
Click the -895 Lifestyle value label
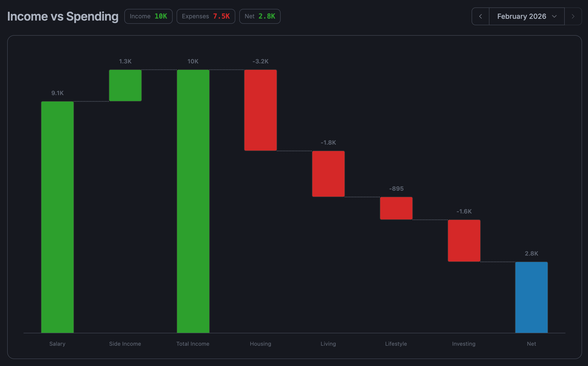pos(396,189)
